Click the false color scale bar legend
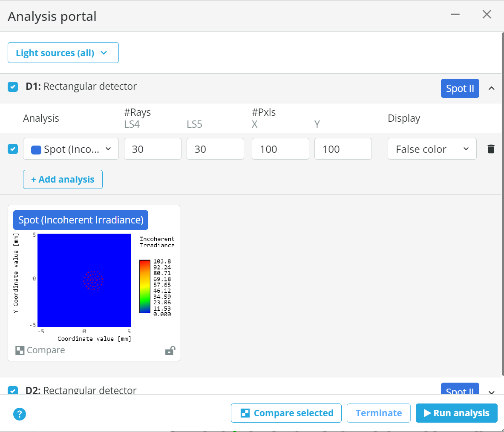504x432 pixels. tap(145, 286)
